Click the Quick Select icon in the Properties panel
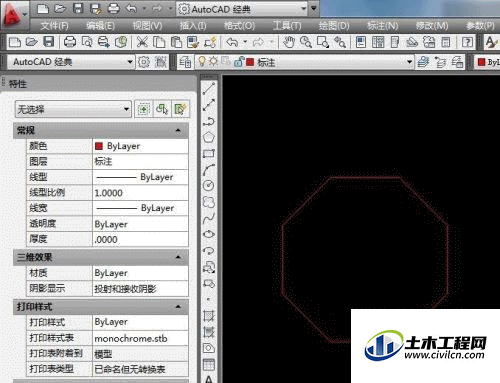The width and height of the screenshot is (500, 383). 179,109
